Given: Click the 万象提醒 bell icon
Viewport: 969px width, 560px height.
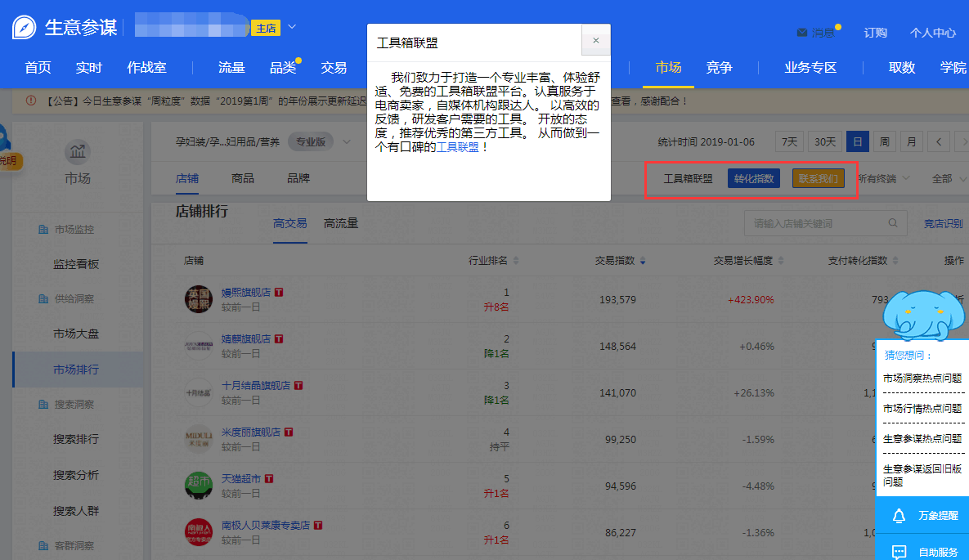Looking at the screenshot, I should pyautogui.click(x=899, y=516).
